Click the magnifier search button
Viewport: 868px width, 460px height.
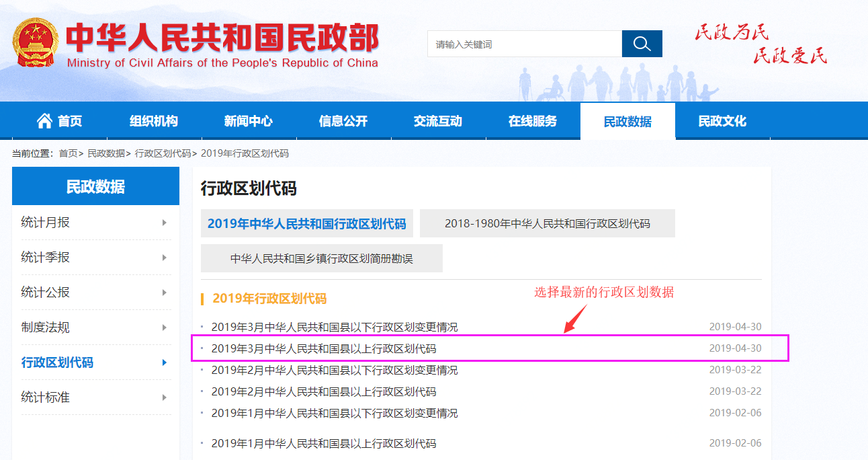click(642, 44)
